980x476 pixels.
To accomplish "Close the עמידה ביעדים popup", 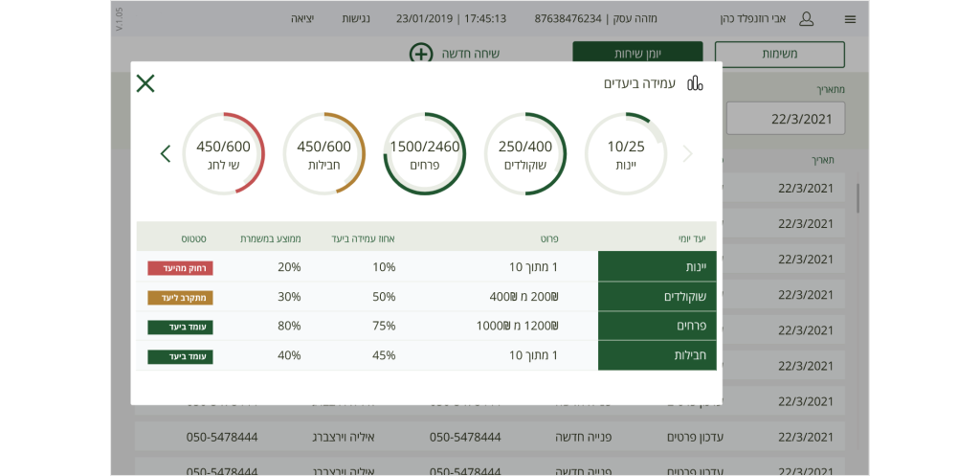I will pos(145,83).
